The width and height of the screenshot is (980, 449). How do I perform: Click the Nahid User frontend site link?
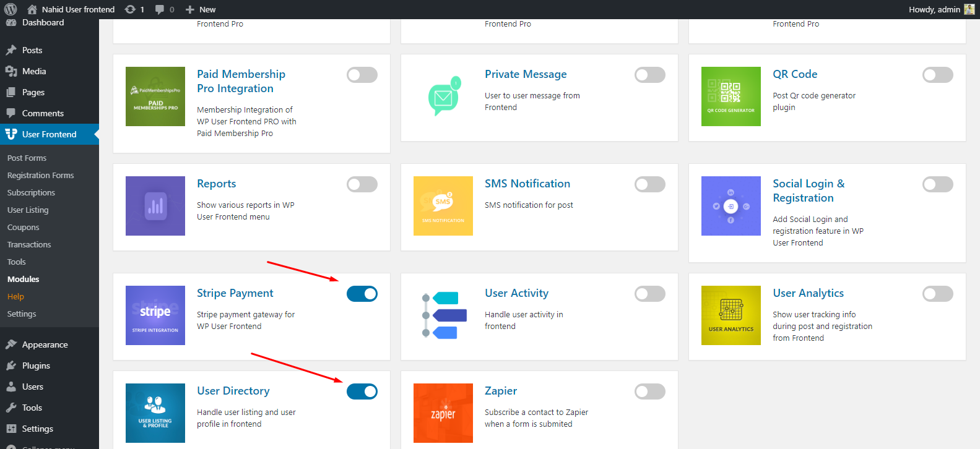click(x=71, y=9)
